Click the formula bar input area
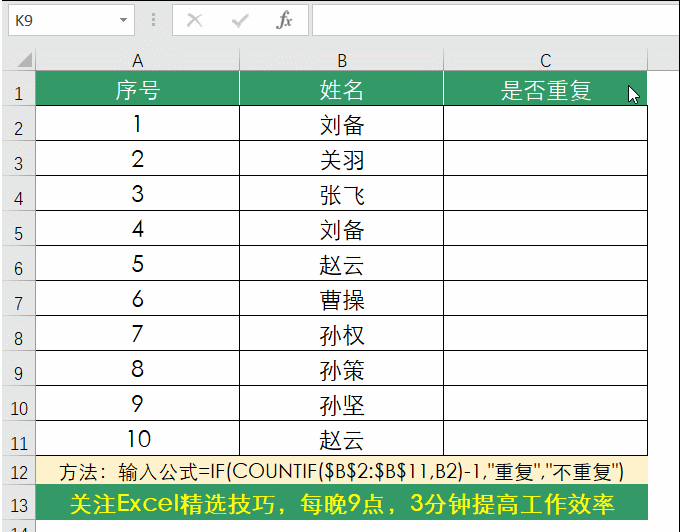 [x=495, y=20]
